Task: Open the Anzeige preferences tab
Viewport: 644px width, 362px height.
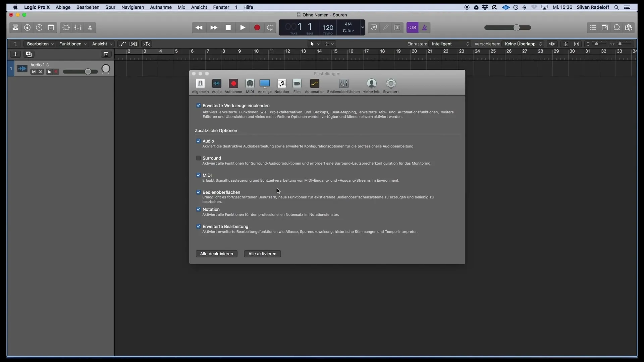Action: point(265,86)
